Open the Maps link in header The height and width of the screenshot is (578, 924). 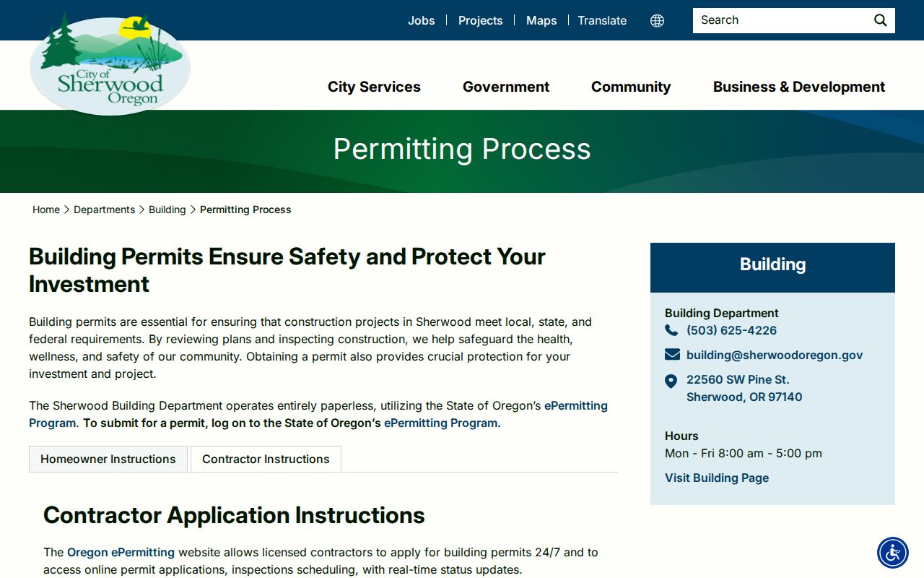pyautogui.click(x=541, y=20)
